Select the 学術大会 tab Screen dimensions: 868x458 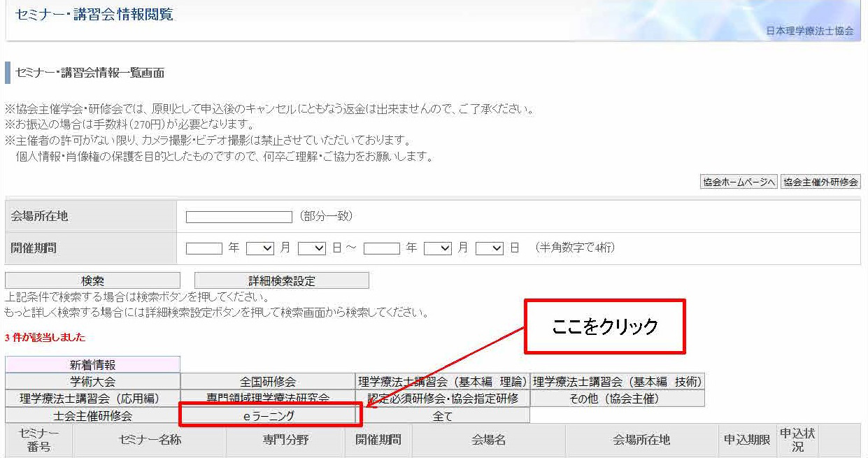click(x=92, y=381)
